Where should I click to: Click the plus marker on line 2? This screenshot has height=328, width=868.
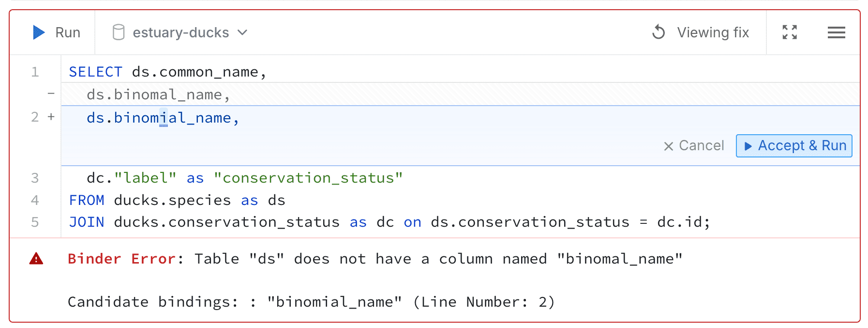tap(51, 117)
